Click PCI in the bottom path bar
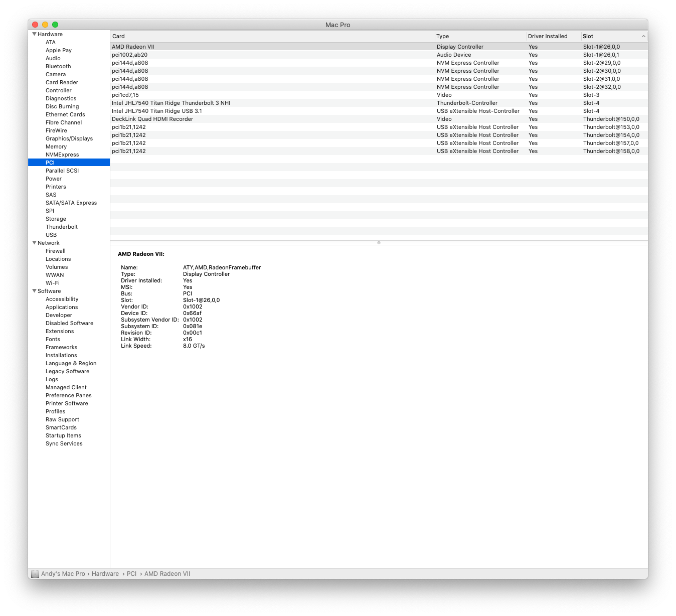 (x=131, y=574)
